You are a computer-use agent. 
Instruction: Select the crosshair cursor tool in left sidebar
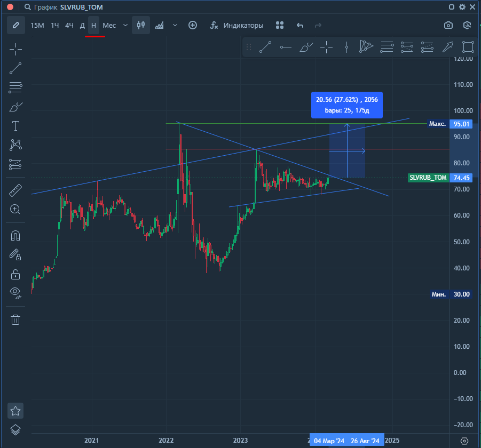15,50
